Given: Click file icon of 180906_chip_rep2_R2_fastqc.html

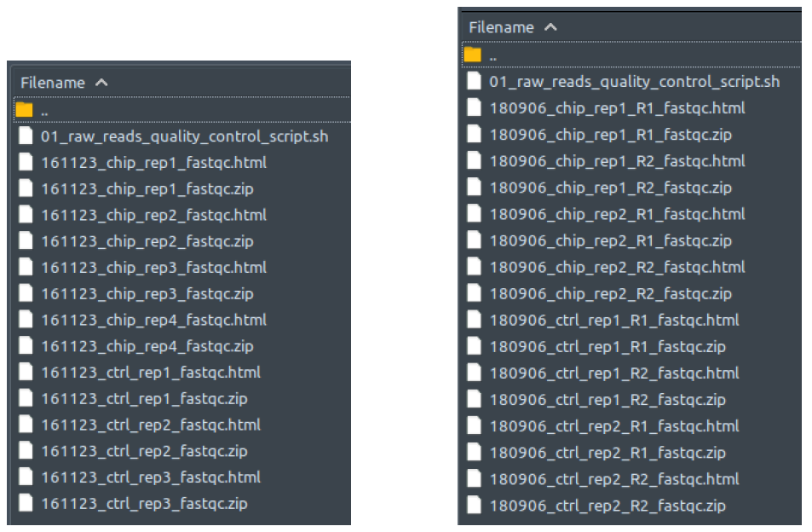Looking at the screenshot, I should (x=474, y=266).
